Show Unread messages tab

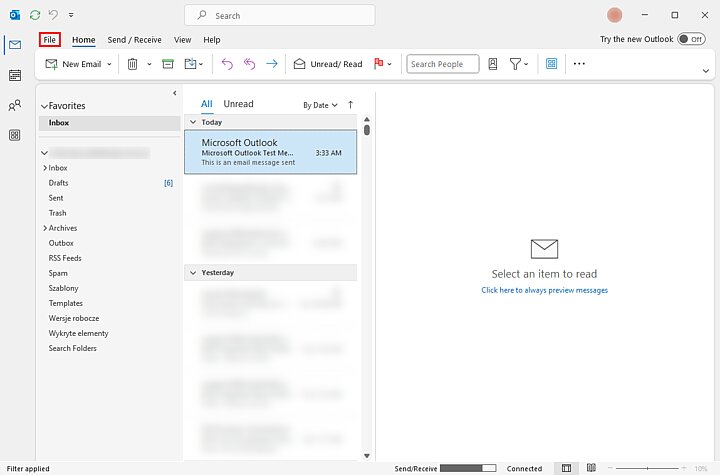pyautogui.click(x=238, y=104)
